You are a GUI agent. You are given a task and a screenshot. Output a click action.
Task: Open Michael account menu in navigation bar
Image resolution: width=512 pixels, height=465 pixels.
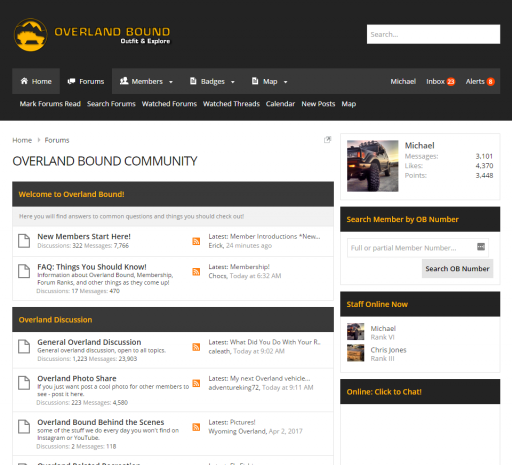(x=403, y=82)
